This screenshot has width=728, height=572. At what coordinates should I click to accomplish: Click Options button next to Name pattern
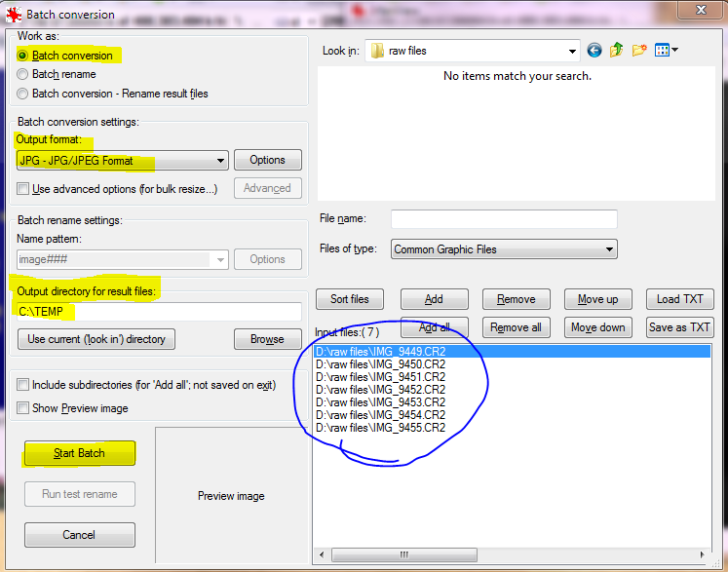268,259
